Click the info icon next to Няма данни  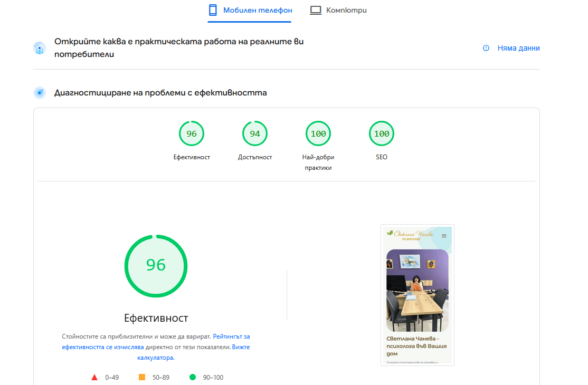pos(486,48)
